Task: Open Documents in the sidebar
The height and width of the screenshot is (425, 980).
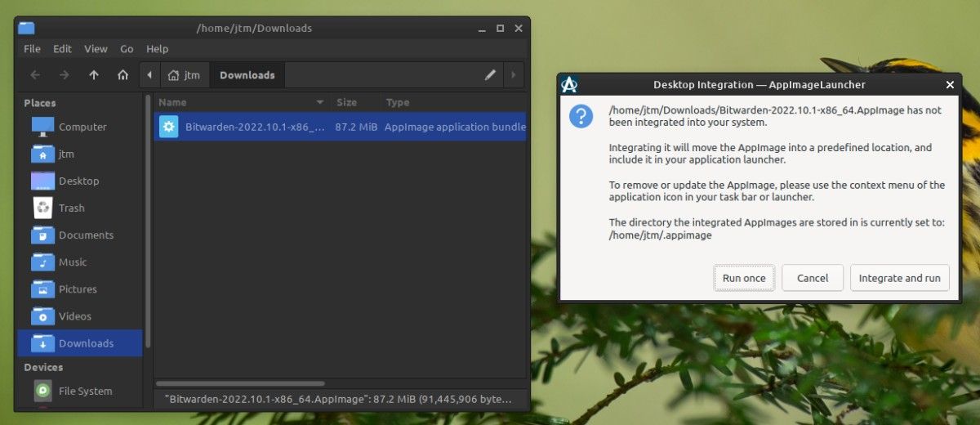Action: (79, 235)
